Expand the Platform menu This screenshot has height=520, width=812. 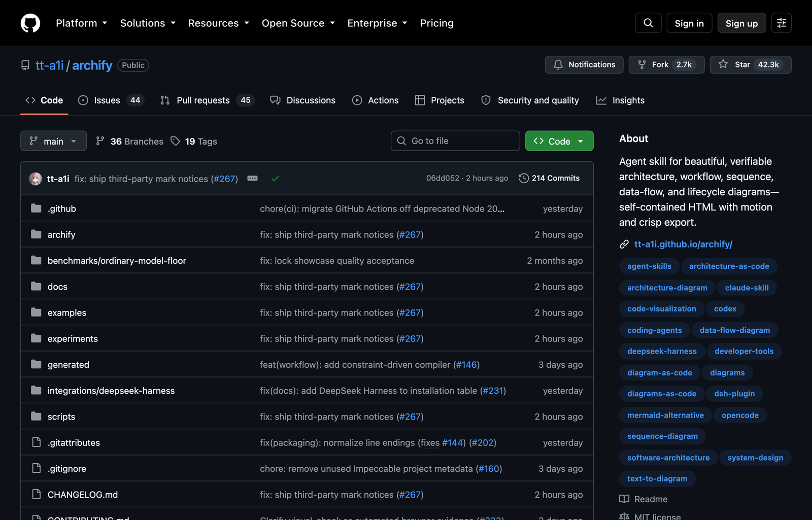pyautogui.click(x=82, y=23)
